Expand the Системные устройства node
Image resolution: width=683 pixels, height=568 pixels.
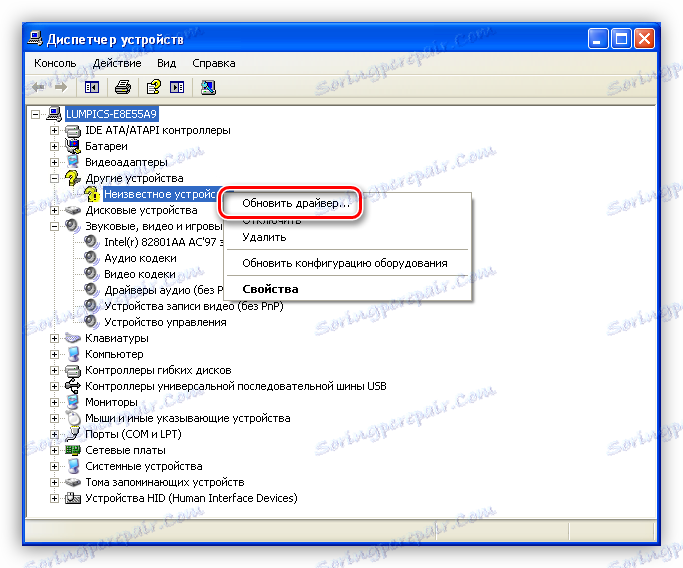coord(54,466)
